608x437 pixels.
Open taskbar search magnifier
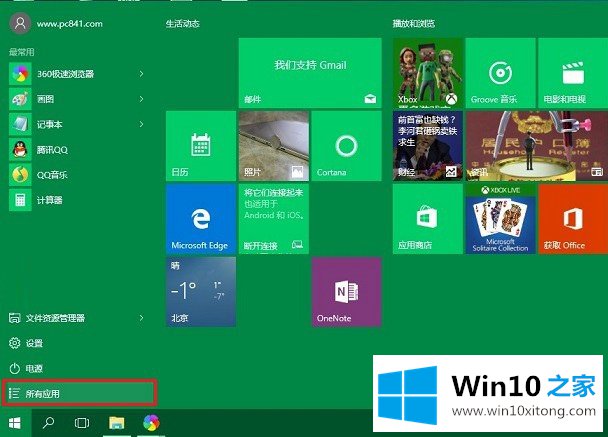point(48,423)
